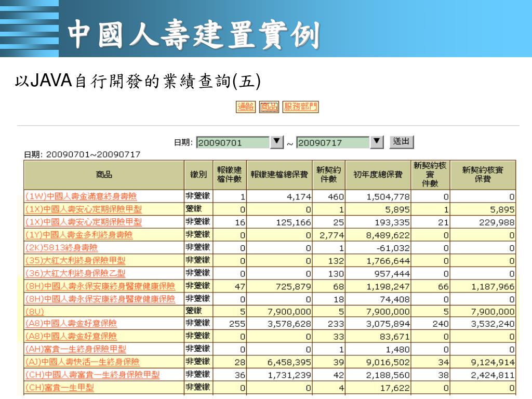Click the start date field 20090701
The width and height of the screenshot is (532, 399).
tap(233, 142)
